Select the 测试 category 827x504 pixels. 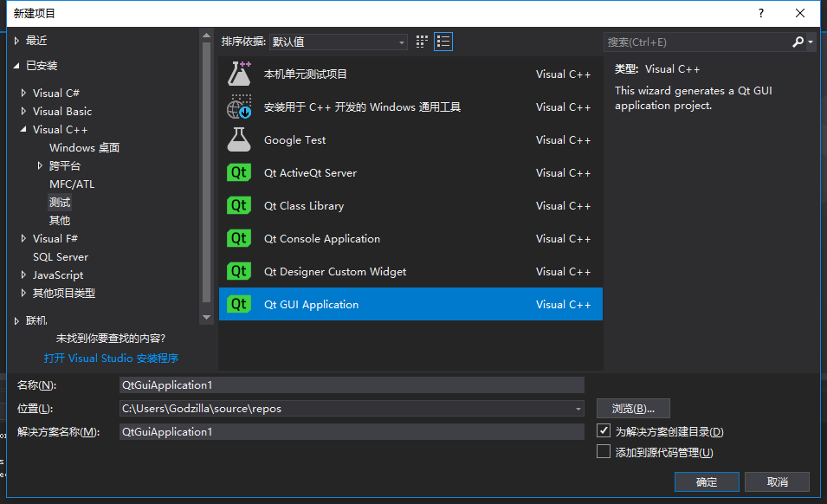(60, 203)
